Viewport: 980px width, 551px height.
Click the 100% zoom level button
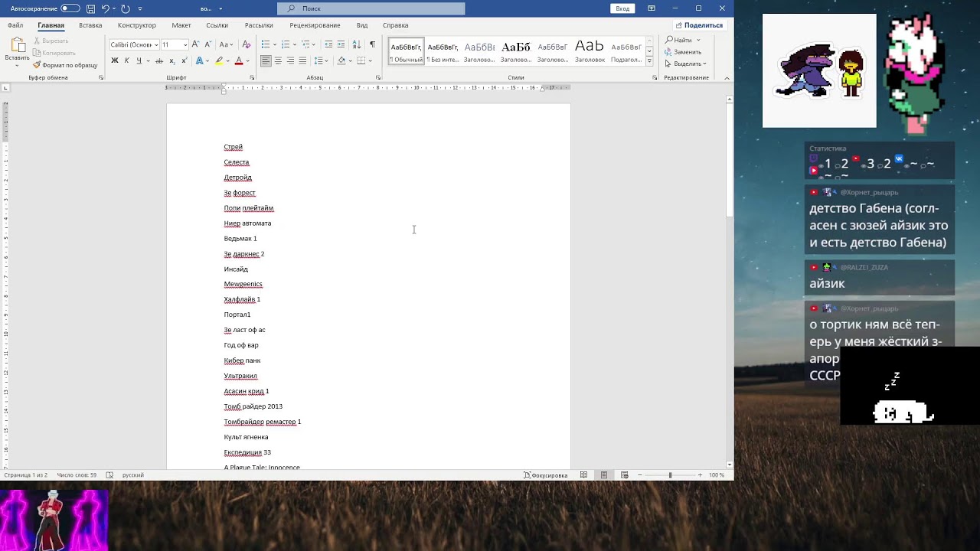[717, 475]
